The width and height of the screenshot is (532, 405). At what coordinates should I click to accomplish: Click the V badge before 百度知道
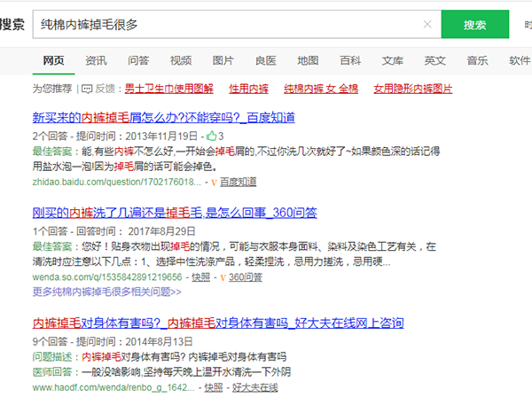214,183
